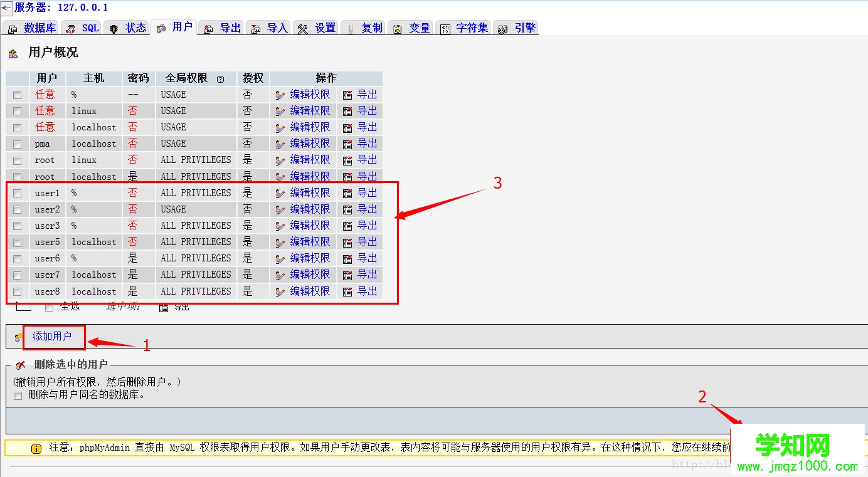Tick the checkbox for the pma user

pos(18,144)
